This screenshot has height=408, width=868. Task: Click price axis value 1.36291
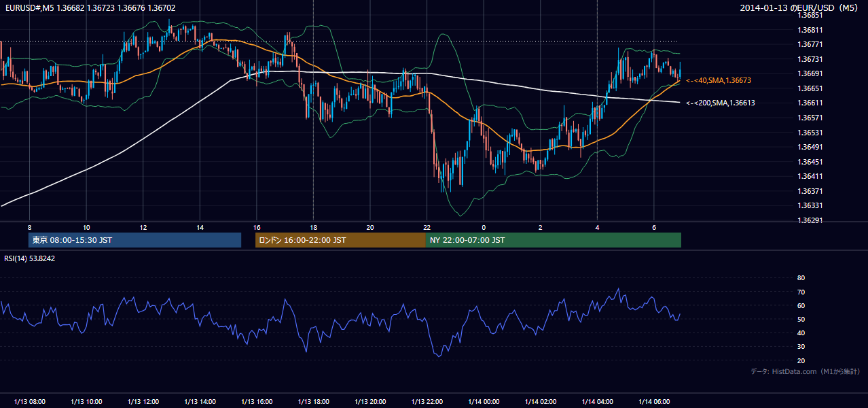pyautogui.click(x=810, y=220)
